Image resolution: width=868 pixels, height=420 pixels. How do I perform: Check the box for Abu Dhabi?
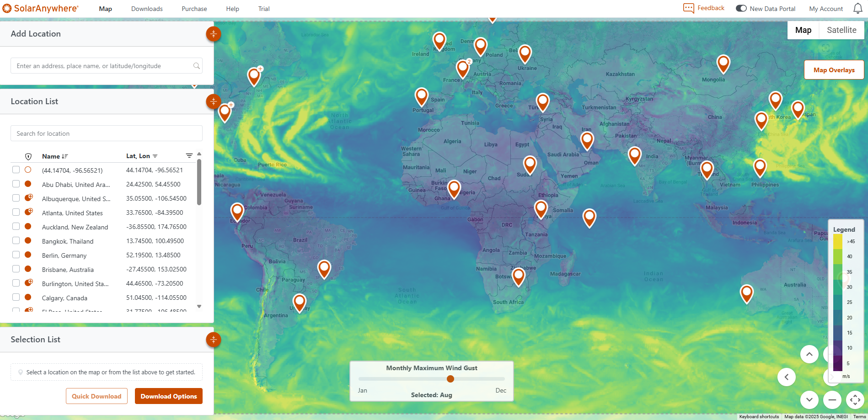tap(16, 184)
